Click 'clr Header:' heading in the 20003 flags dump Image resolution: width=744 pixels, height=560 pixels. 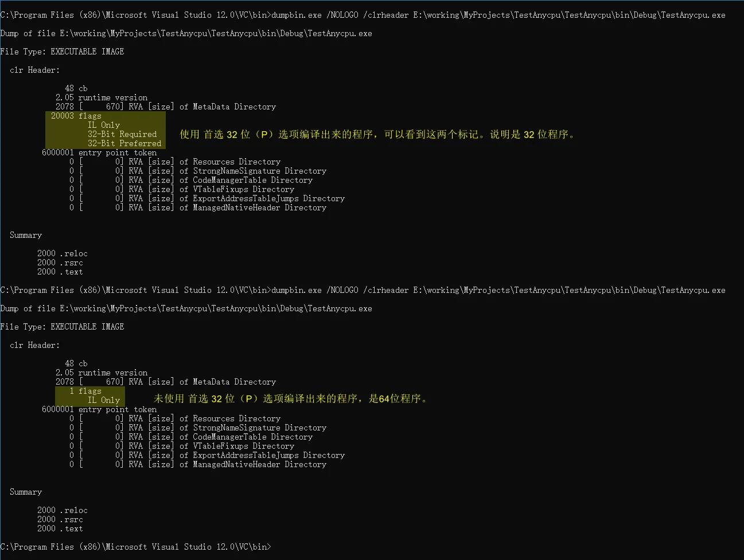pyautogui.click(x=35, y=70)
